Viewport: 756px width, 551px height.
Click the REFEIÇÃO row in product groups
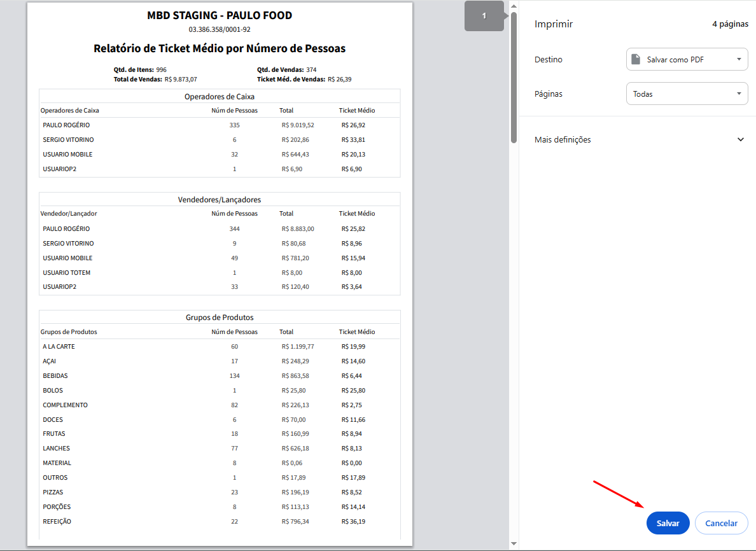(x=57, y=521)
